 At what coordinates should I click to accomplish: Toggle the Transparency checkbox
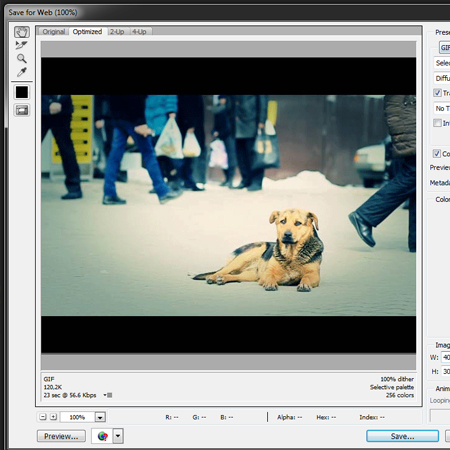(x=437, y=93)
